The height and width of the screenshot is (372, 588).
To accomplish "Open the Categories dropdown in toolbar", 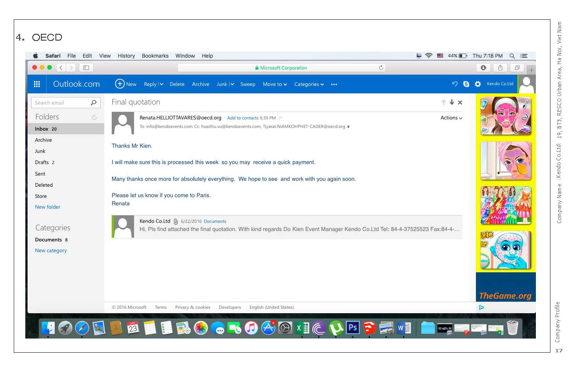I will [x=309, y=84].
